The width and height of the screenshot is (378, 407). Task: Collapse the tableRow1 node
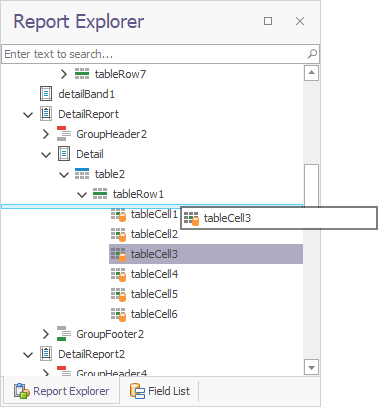[82, 195]
